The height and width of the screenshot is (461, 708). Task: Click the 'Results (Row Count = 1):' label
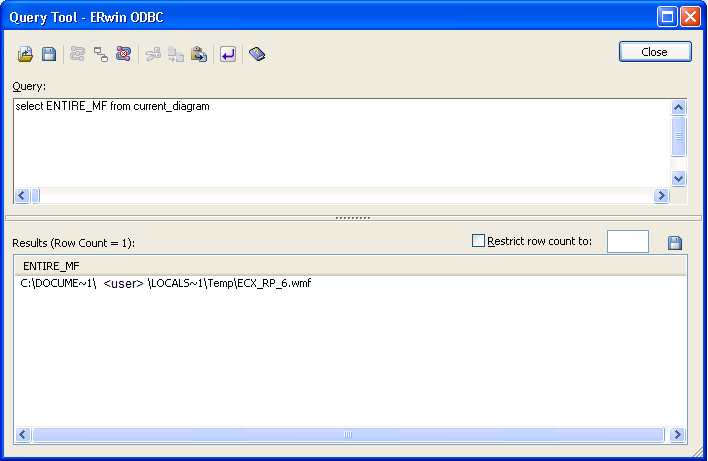[x=74, y=243]
